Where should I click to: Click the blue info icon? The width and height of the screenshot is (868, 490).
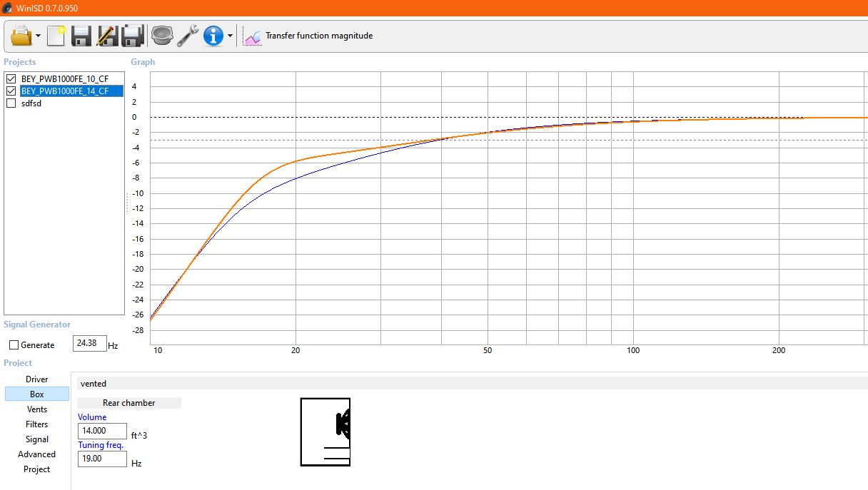pos(213,36)
